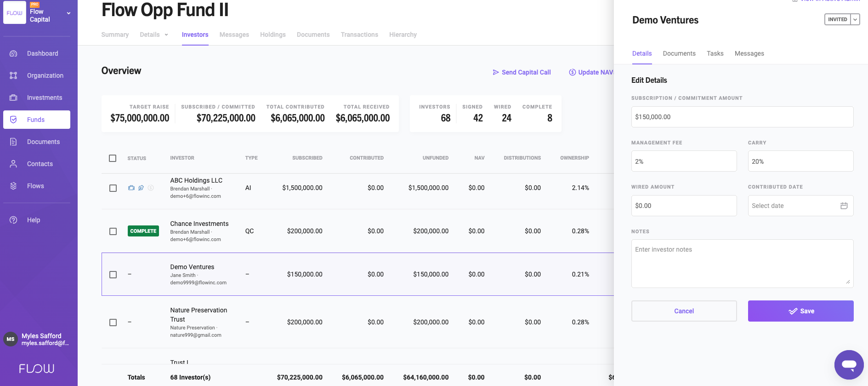Click the INVITED status badge
Screen dimensions: 868x386
[x=838, y=19]
